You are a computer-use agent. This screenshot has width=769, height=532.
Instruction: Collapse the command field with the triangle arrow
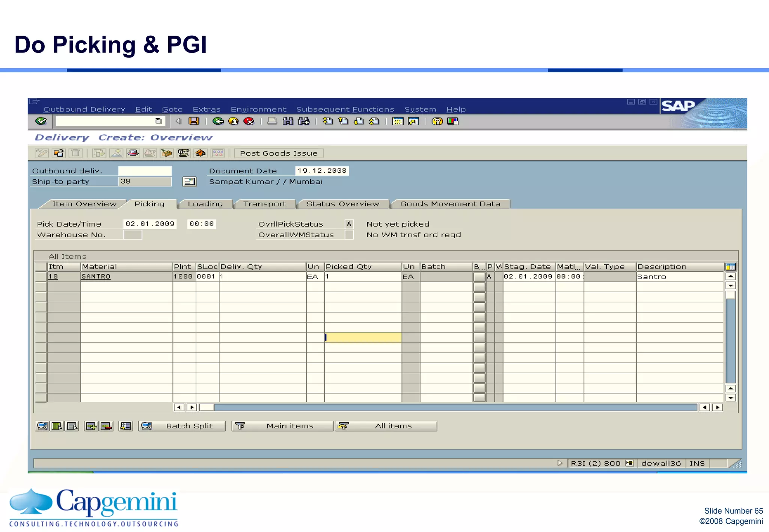pyautogui.click(x=179, y=121)
